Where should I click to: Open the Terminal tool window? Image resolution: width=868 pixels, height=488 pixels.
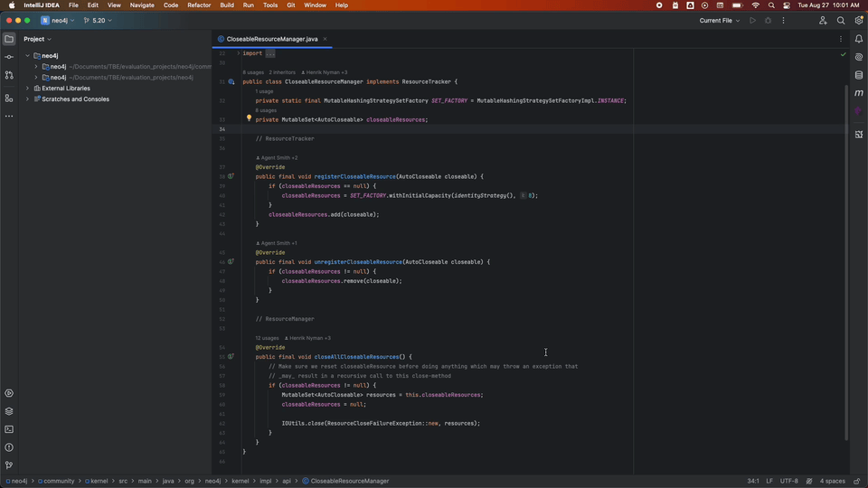(x=9, y=429)
